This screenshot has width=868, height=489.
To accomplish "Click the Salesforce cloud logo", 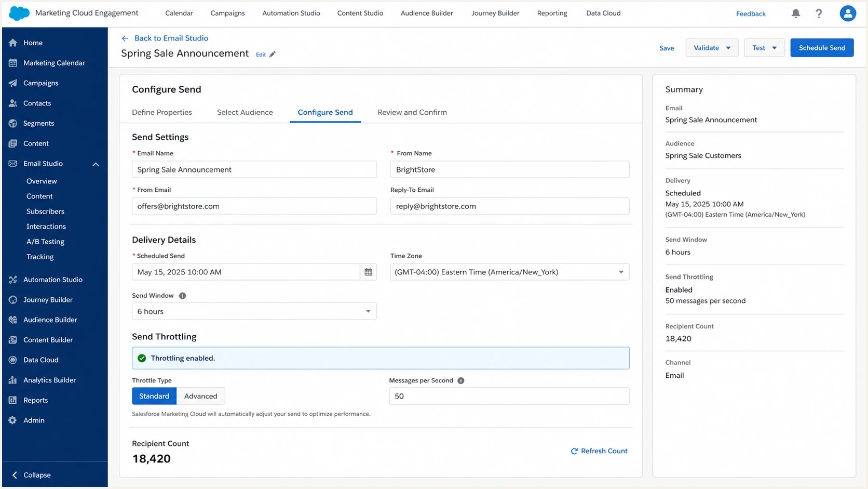I will (x=19, y=14).
